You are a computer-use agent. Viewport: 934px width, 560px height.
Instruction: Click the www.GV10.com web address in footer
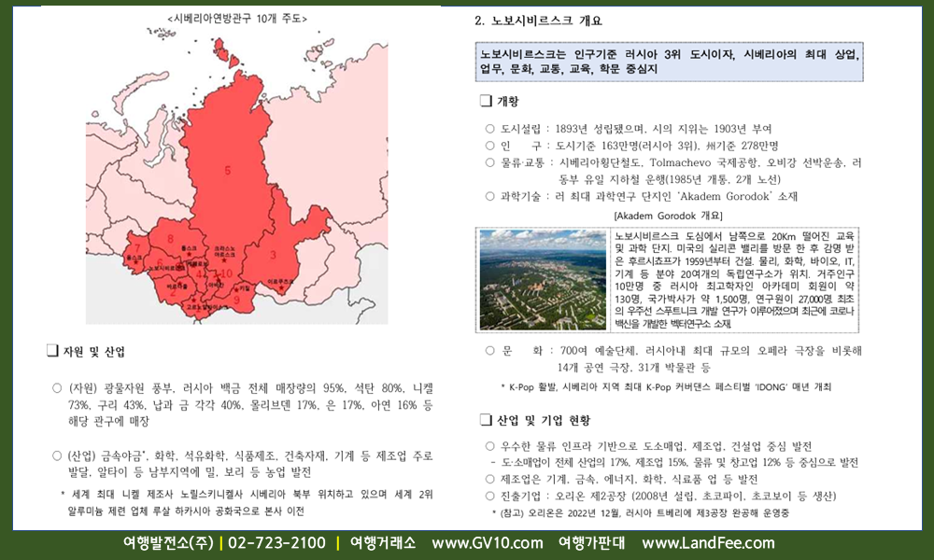click(488, 543)
